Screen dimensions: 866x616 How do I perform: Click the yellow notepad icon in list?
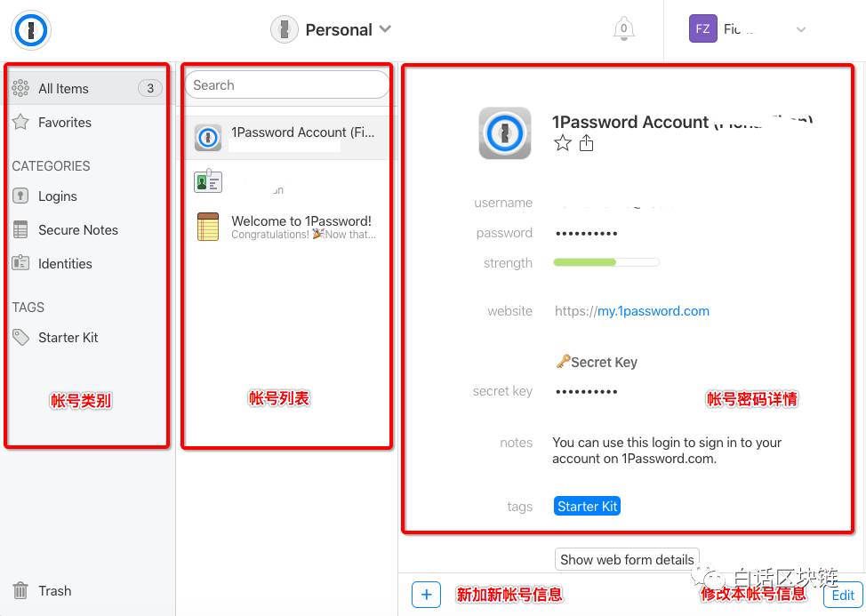pos(208,227)
